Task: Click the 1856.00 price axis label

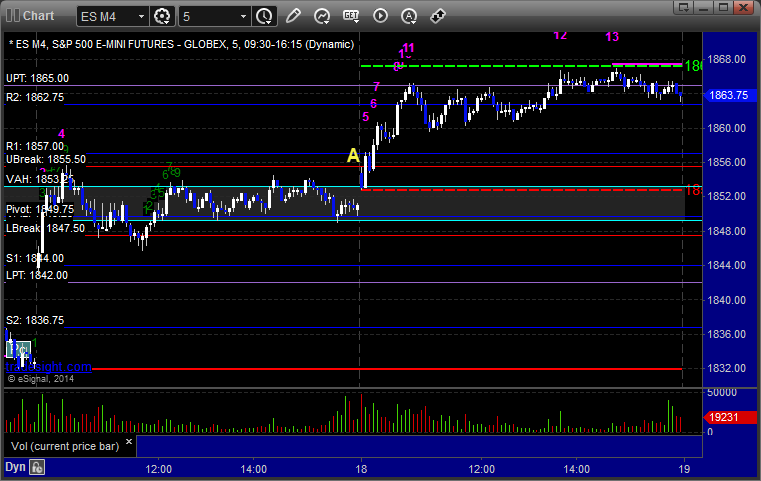Action: pyautogui.click(x=727, y=162)
